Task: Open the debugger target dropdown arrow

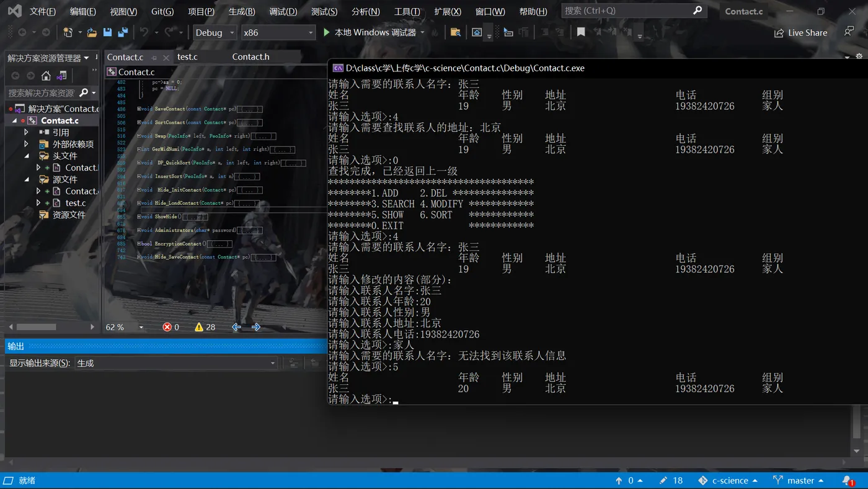Action: coord(423,32)
